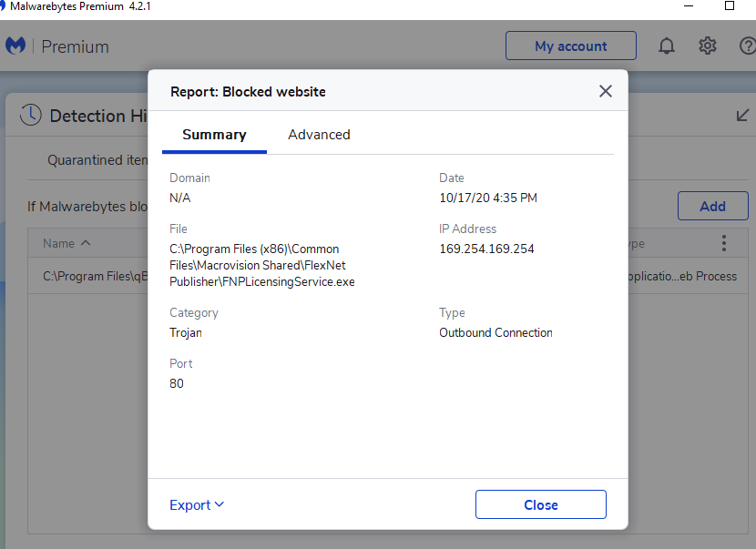
Task: Switch to the Advanced tab
Action: pyautogui.click(x=319, y=135)
